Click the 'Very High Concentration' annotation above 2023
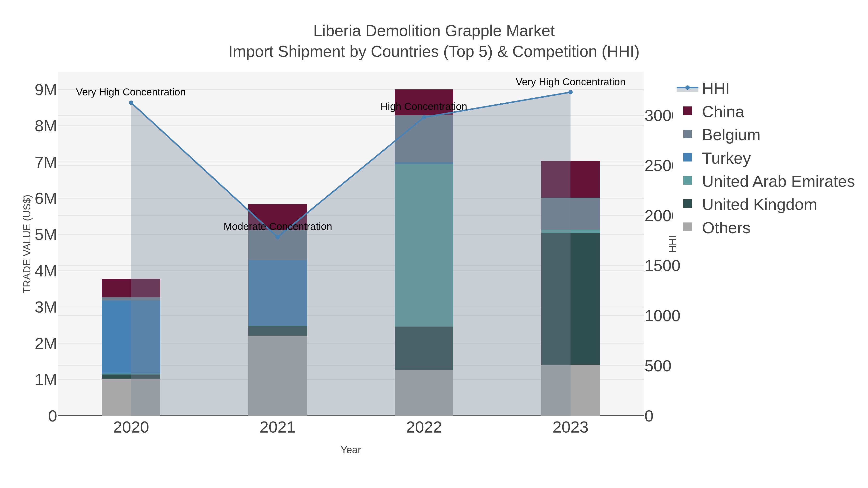 click(x=570, y=82)
